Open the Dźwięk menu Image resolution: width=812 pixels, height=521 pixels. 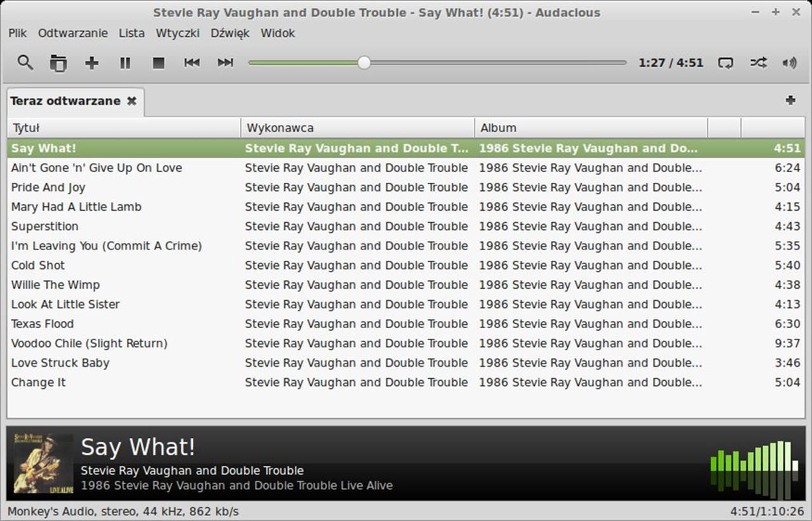pyautogui.click(x=230, y=33)
